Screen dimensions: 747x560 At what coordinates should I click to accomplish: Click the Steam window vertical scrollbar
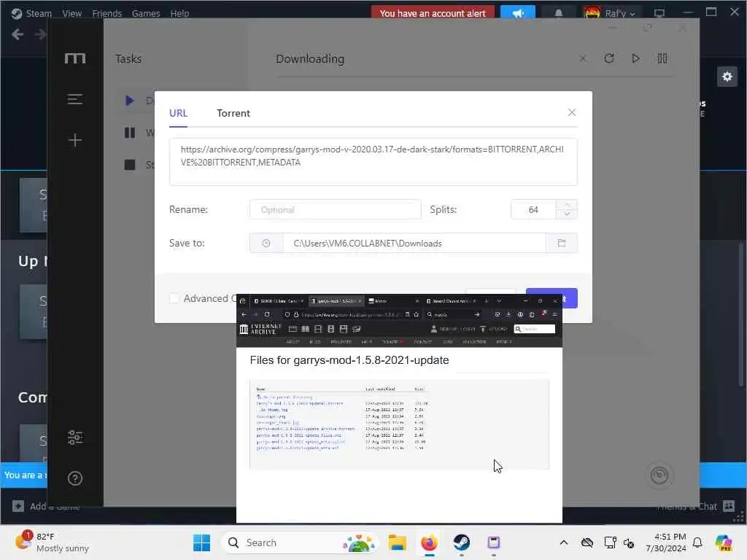(x=741, y=314)
